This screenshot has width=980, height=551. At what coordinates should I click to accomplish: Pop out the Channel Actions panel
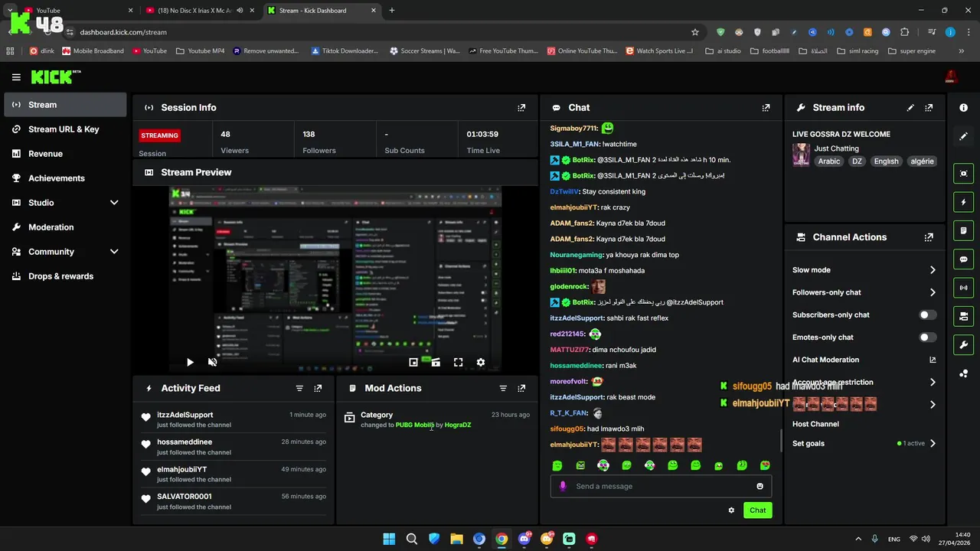coord(929,237)
